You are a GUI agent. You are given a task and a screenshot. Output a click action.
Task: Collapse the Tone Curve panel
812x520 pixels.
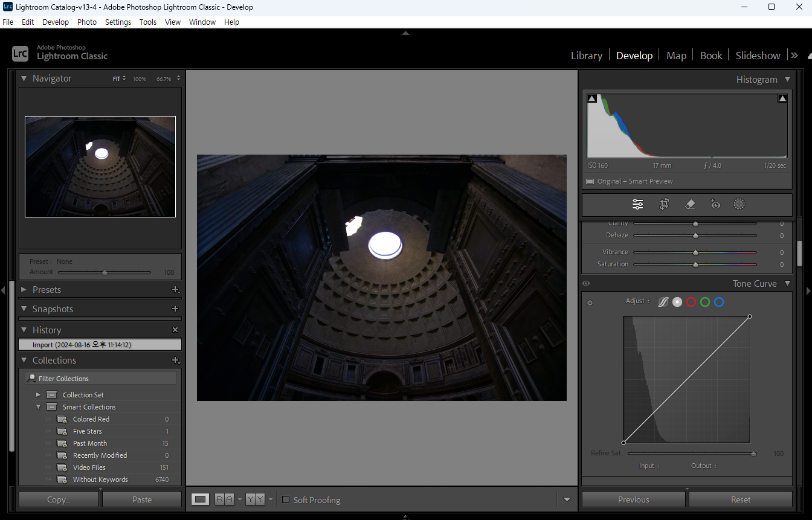[x=787, y=283]
